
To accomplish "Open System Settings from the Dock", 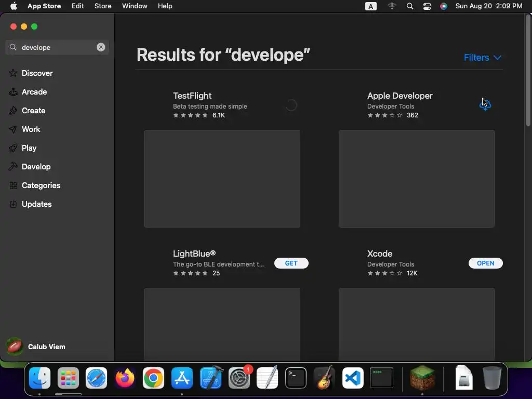I will 240,378.
